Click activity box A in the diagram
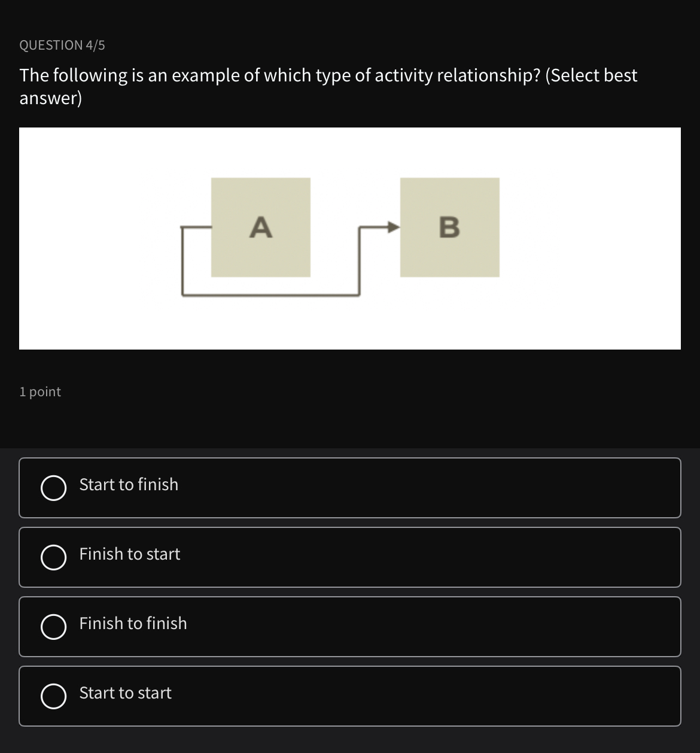The width and height of the screenshot is (700, 753). click(261, 227)
